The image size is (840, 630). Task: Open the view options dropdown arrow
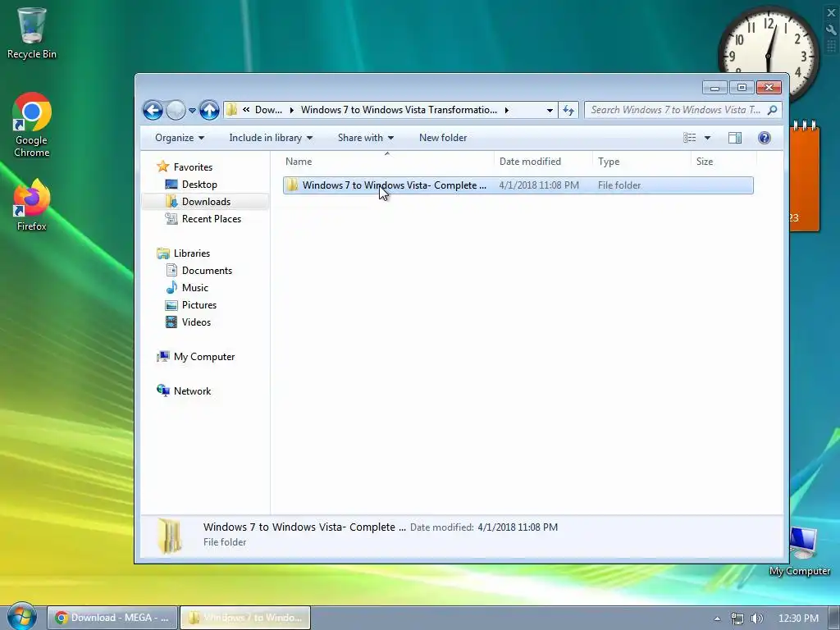coord(707,138)
